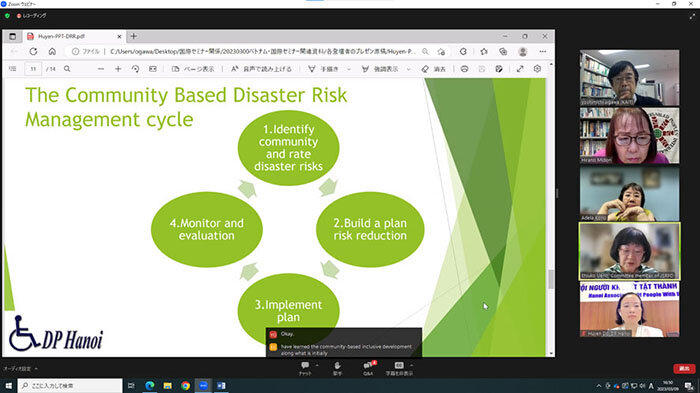Select Adela Kono video thumbnail
700x393 pixels.
(629, 194)
